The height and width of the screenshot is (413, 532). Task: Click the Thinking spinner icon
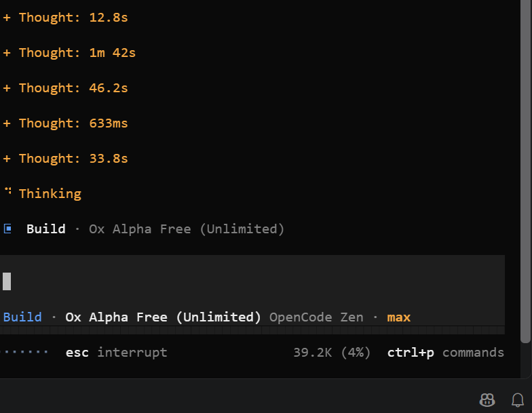pyautogui.click(x=8, y=191)
